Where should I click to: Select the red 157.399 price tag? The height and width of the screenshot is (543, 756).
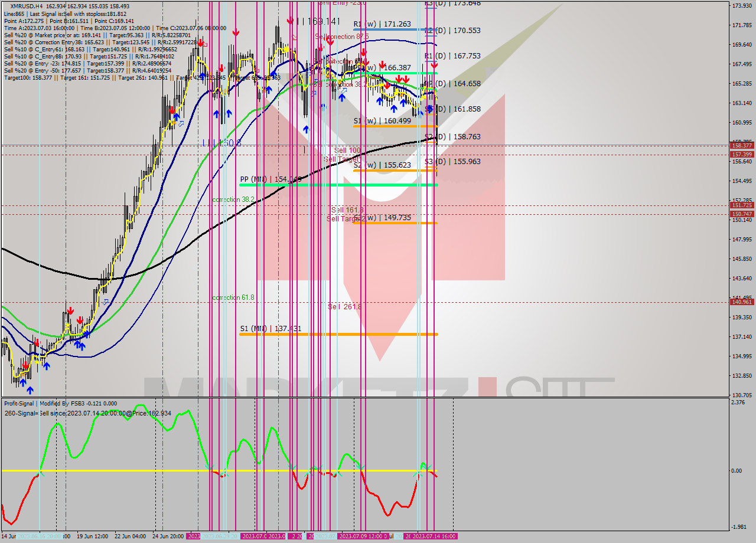742,154
